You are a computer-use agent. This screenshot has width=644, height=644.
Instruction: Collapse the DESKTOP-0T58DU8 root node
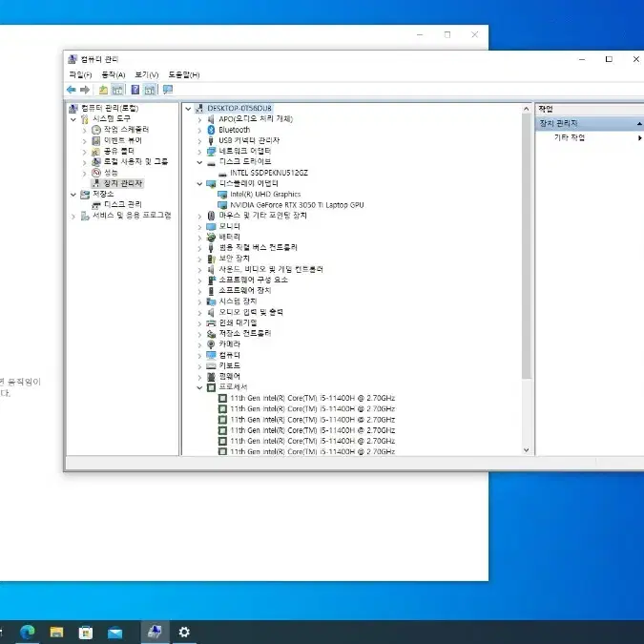(188, 109)
